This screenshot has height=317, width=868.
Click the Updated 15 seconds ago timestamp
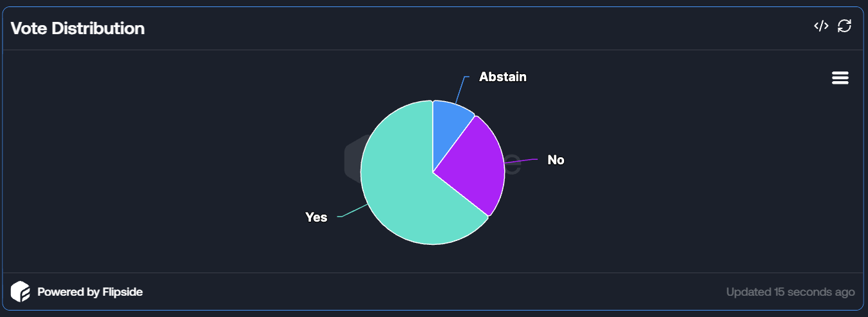point(790,292)
